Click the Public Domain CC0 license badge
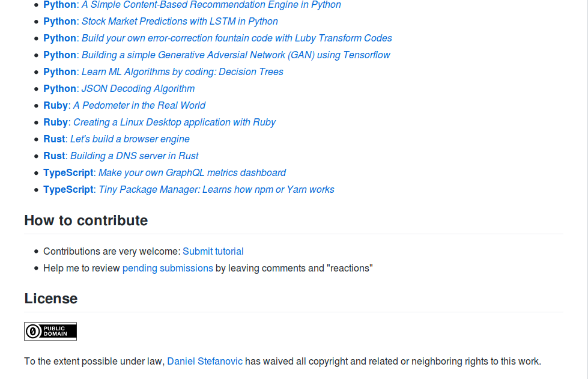This screenshot has width=588, height=379. [50, 331]
